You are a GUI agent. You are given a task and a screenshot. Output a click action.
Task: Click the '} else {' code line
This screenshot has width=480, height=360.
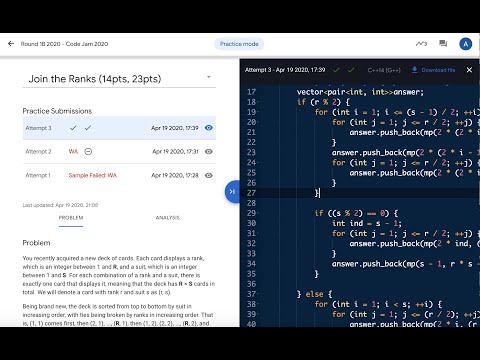(314, 294)
